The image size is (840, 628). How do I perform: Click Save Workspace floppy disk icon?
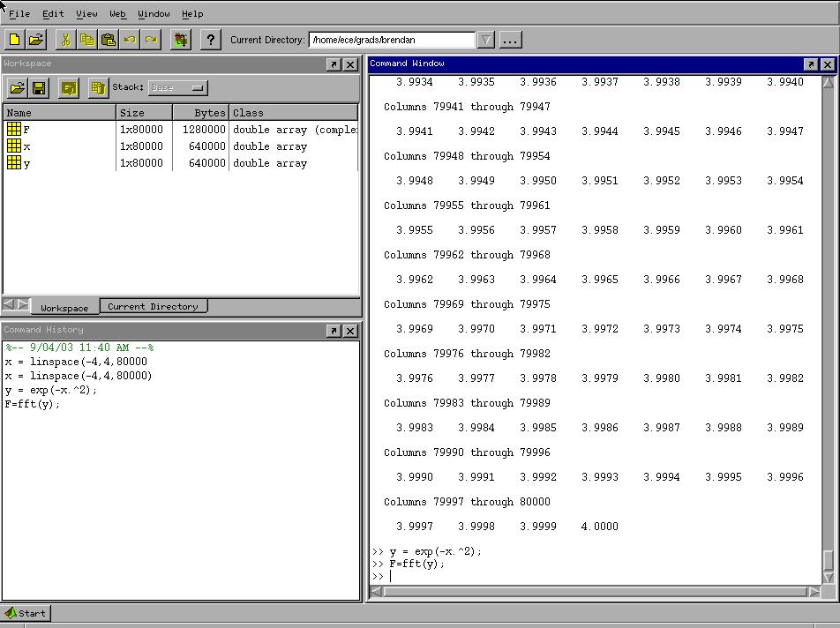pyautogui.click(x=39, y=88)
